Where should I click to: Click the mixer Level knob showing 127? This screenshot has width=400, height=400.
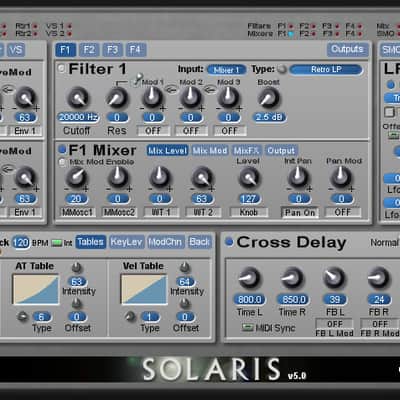[x=249, y=178]
